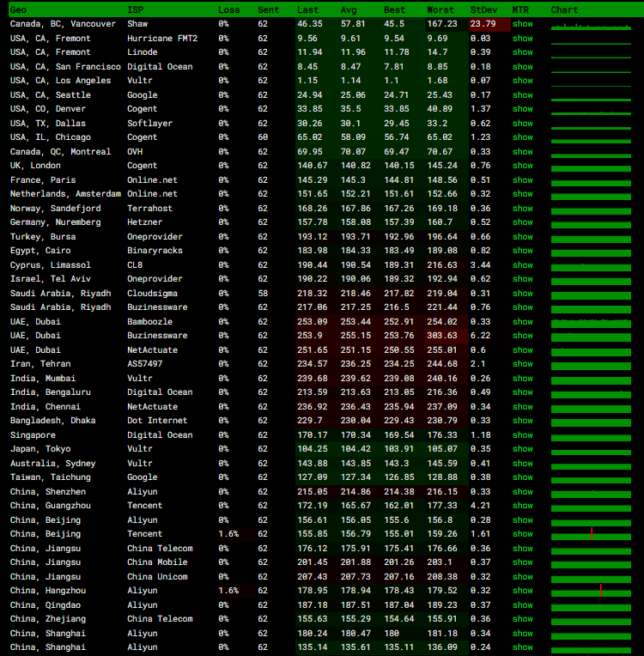Click the Hangzhou Aliyun latency chart

pyautogui.click(x=591, y=591)
